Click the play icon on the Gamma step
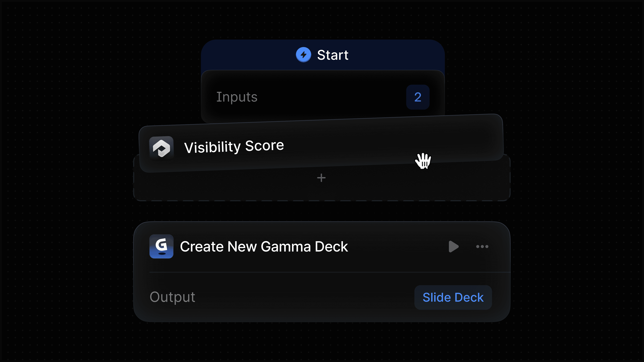The image size is (644, 362). point(453,247)
